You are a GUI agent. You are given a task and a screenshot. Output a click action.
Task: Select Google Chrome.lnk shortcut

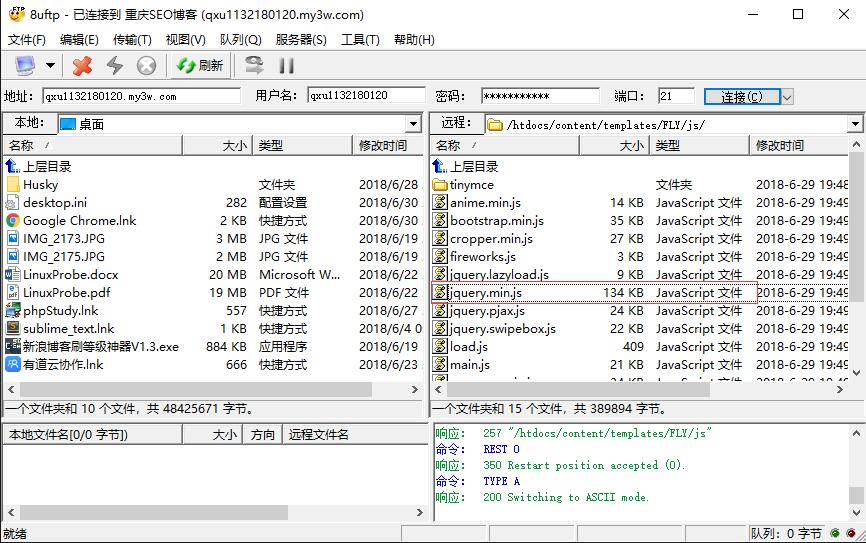tap(71, 221)
